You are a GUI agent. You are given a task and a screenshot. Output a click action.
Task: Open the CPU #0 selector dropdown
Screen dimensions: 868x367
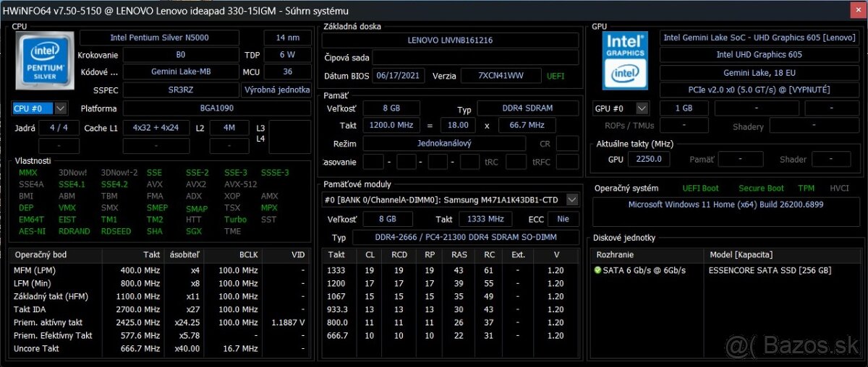[x=60, y=108]
